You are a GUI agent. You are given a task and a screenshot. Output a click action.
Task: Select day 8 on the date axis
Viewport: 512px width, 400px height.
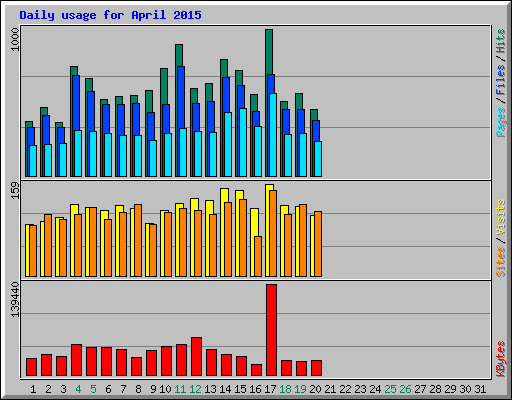(138, 389)
